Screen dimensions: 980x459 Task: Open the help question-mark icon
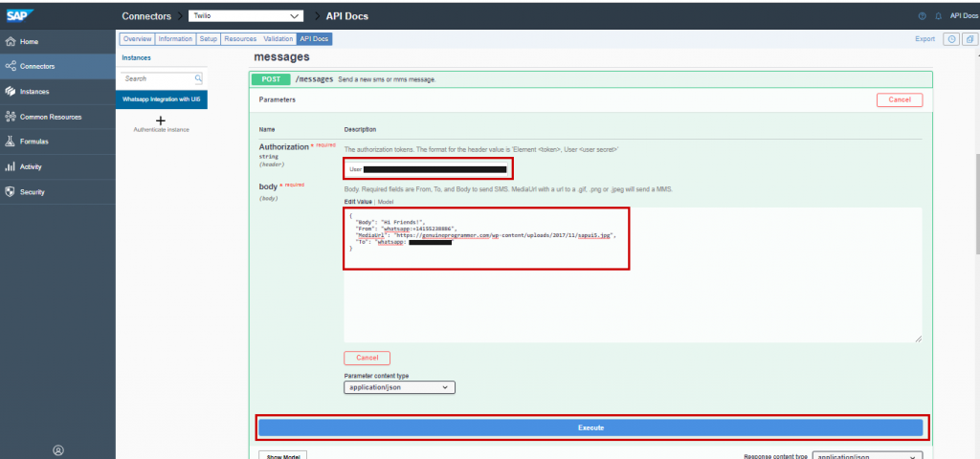click(x=922, y=16)
